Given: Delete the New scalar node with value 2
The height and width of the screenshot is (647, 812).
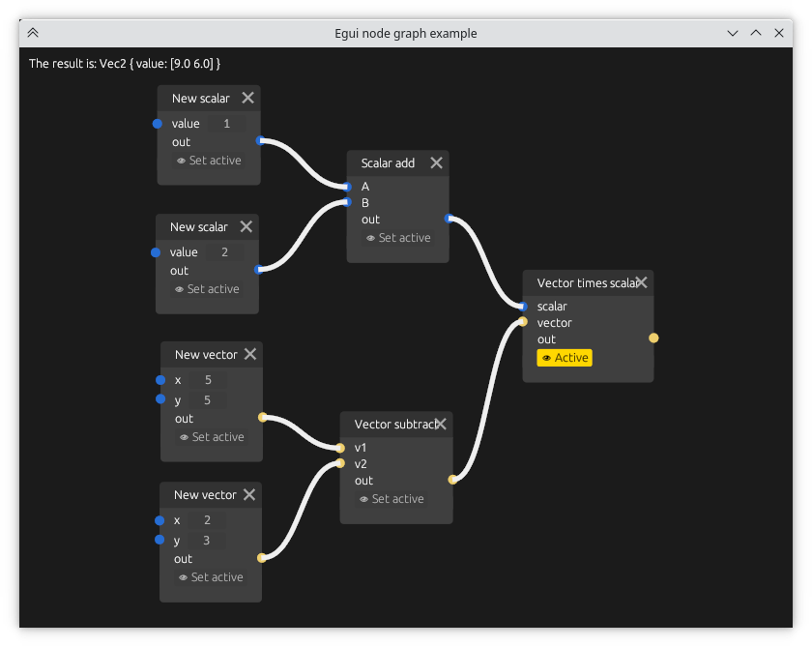Looking at the screenshot, I should (246, 226).
